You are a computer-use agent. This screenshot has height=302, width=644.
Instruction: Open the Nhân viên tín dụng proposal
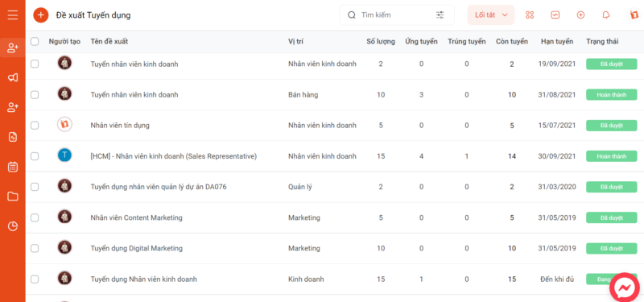[120, 126]
